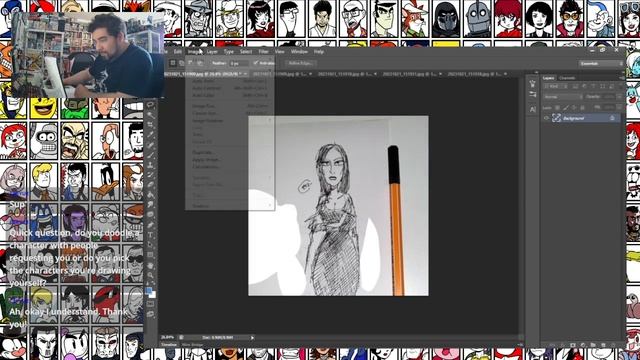640x360 pixels.
Task: Select the Paint Bucket/Gradient tool
Action: [x=150, y=195]
